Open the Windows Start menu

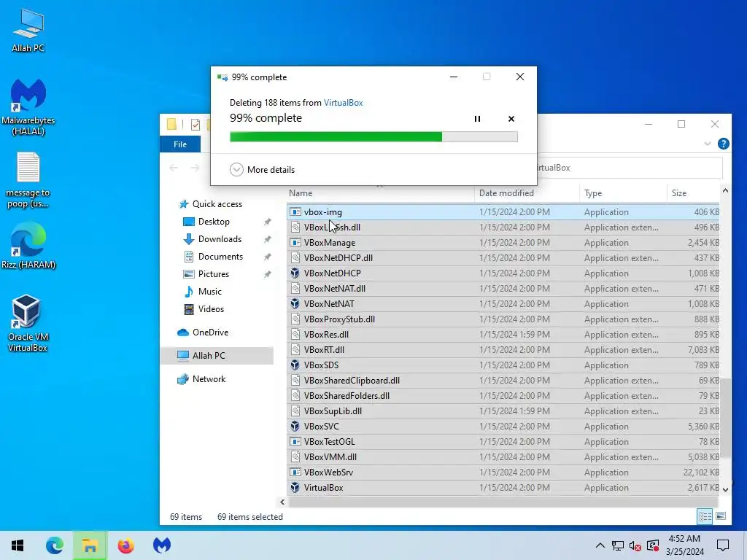pyautogui.click(x=18, y=545)
